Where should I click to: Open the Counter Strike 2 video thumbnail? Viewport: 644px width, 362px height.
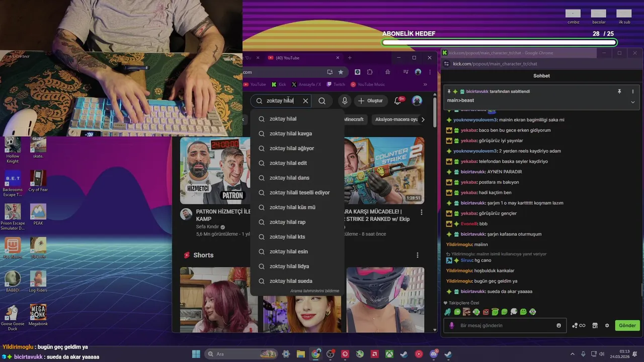(385, 170)
